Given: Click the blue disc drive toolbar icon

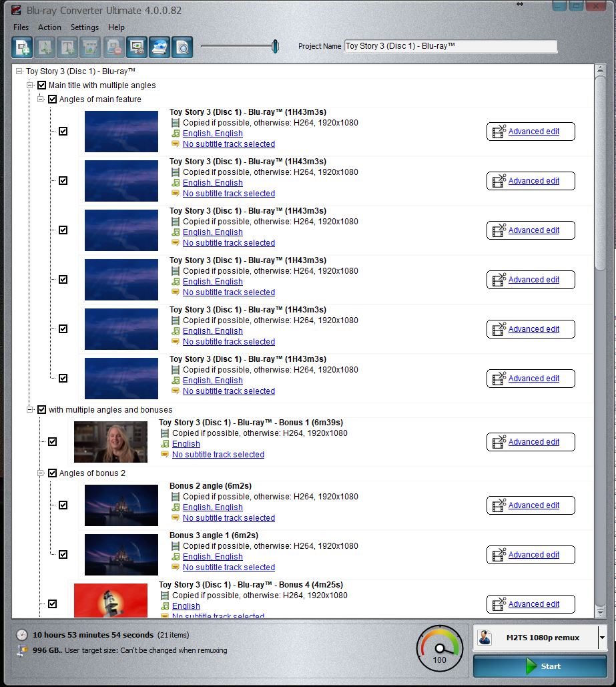Looking at the screenshot, I should coord(160,47).
